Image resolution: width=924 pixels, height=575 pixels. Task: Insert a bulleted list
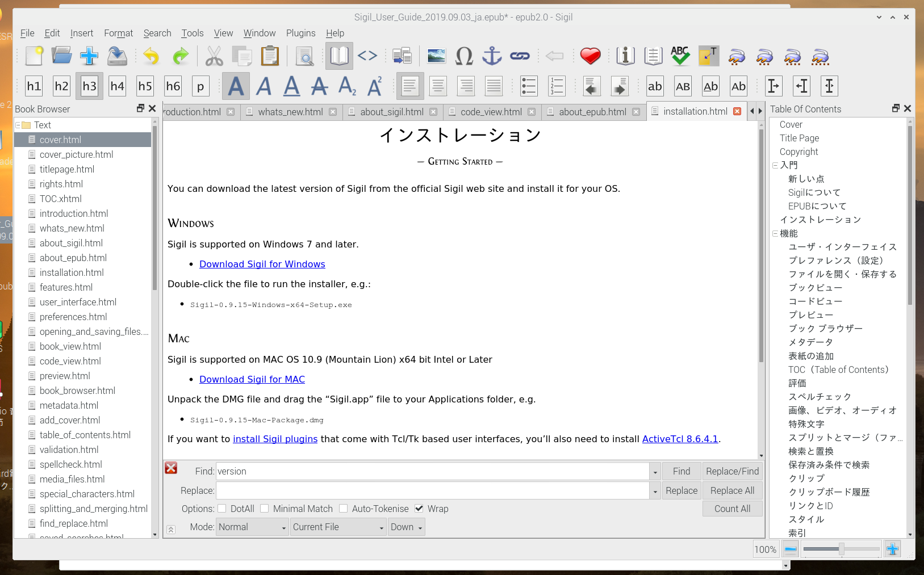coord(529,86)
